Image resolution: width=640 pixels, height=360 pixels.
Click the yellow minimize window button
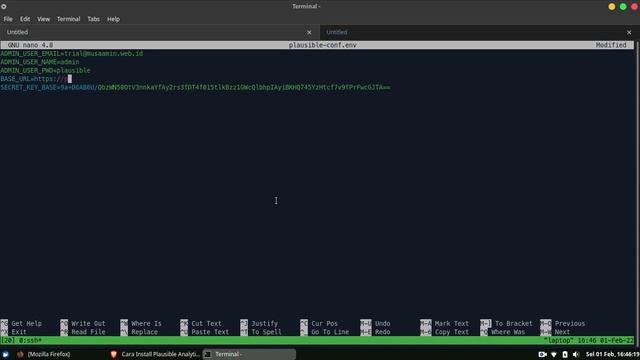(x=611, y=7)
